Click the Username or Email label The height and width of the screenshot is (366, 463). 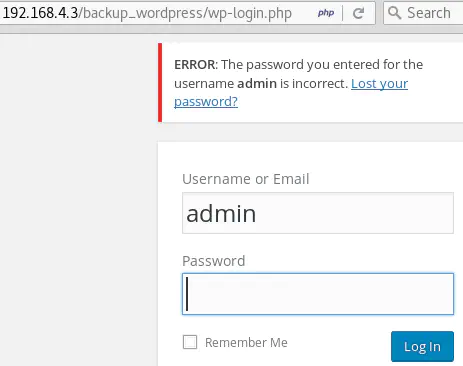[246, 179]
